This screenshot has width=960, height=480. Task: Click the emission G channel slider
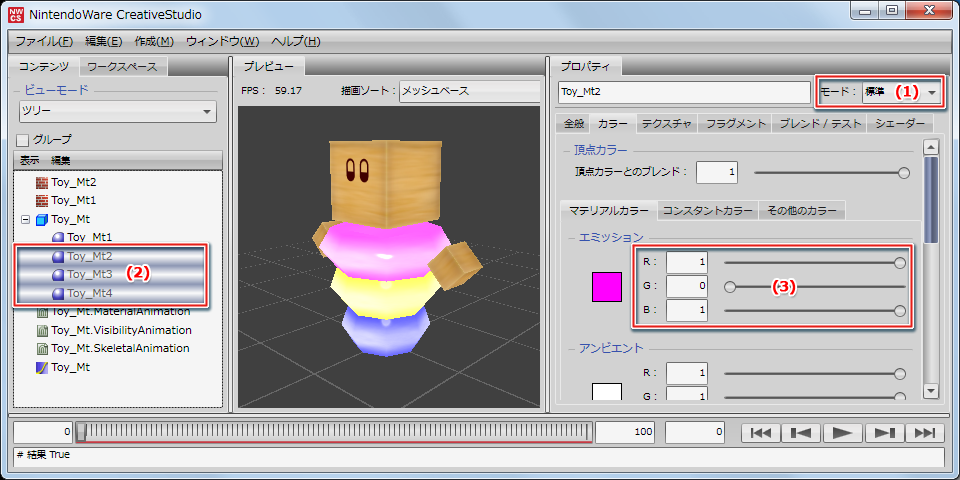tap(814, 287)
